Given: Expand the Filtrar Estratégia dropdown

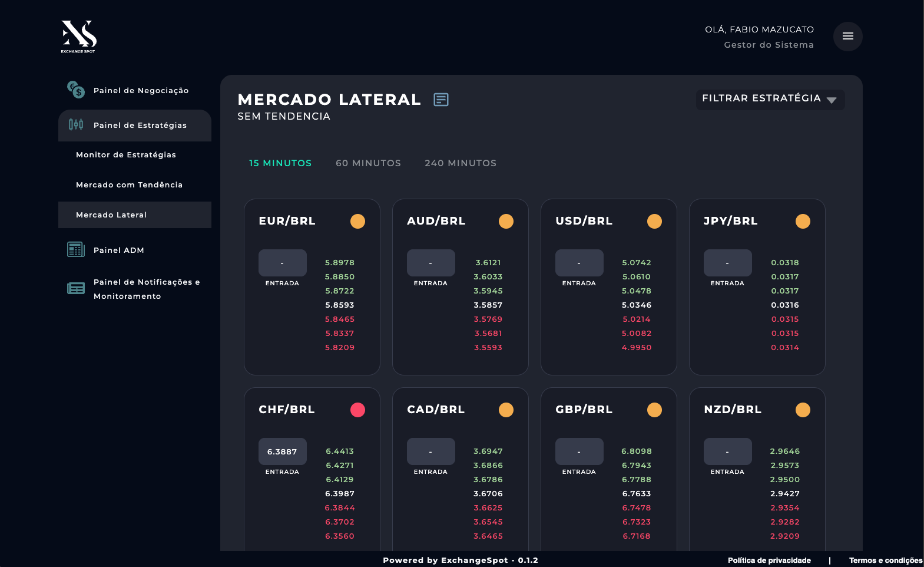Looking at the screenshot, I should [x=770, y=100].
